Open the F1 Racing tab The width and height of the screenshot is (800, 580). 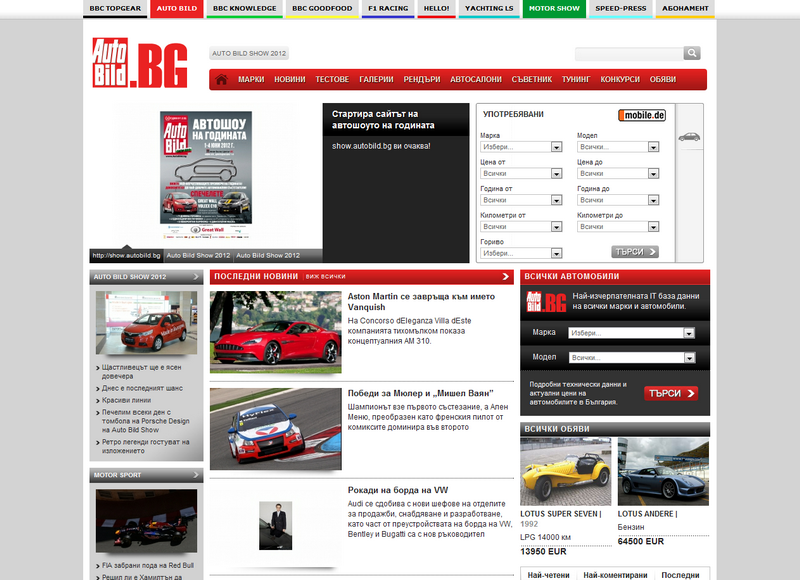[388, 9]
